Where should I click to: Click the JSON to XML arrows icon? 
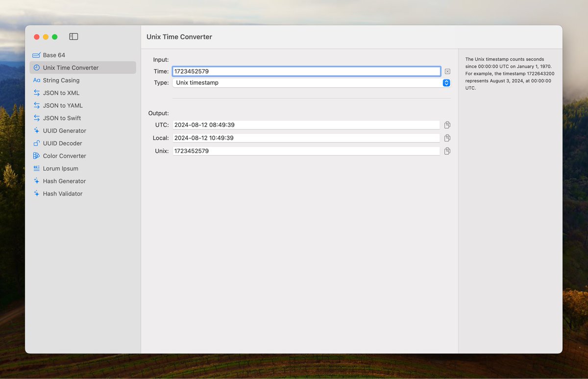(x=36, y=93)
